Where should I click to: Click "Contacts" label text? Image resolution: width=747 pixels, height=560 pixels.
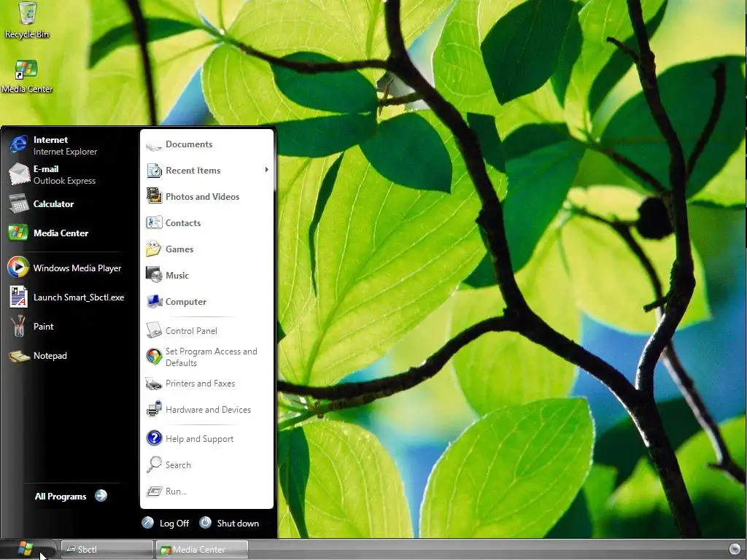click(x=183, y=223)
